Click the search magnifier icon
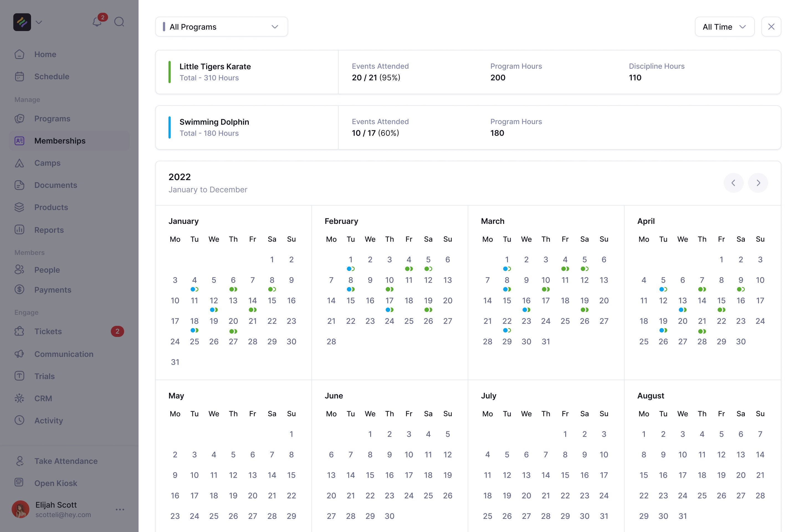 pyautogui.click(x=119, y=22)
